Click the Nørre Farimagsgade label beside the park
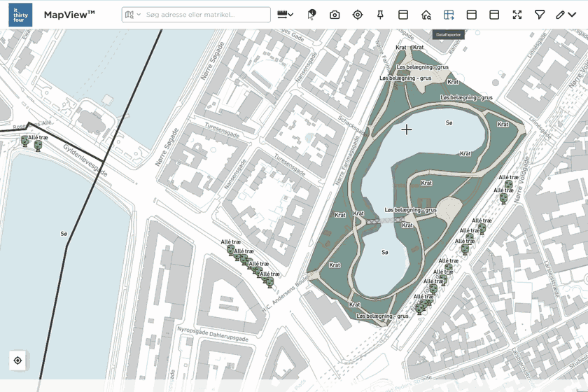 tap(347, 161)
